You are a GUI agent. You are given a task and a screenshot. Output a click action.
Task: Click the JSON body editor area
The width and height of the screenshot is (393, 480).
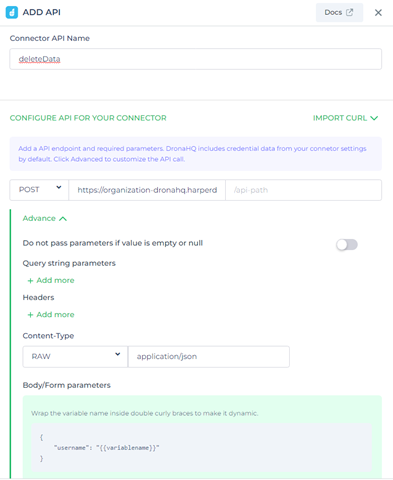click(x=201, y=448)
